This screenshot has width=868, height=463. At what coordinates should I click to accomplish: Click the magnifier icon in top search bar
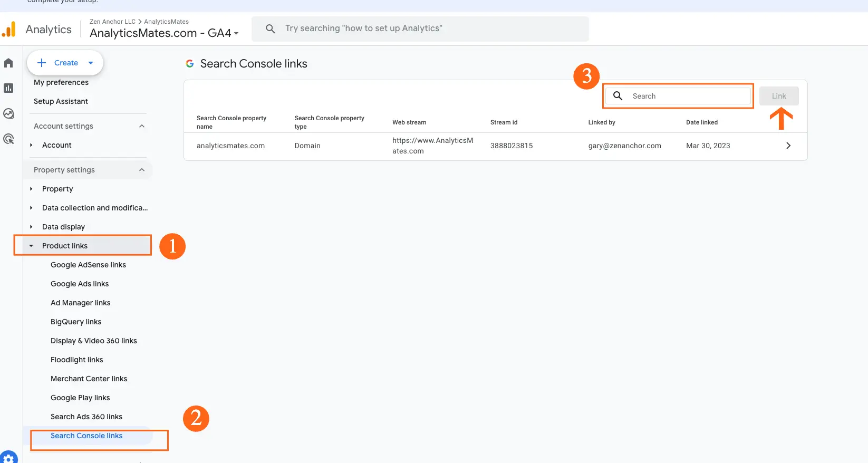(x=271, y=28)
